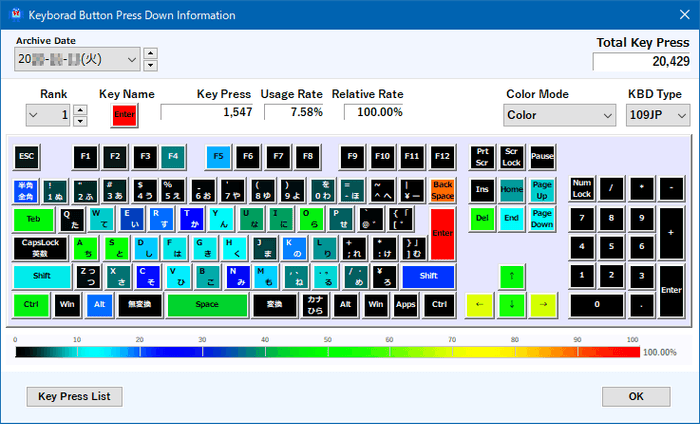Click the red Enter key on the keyboard map
The width and height of the screenshot is (700, 424).
(442, 232)
